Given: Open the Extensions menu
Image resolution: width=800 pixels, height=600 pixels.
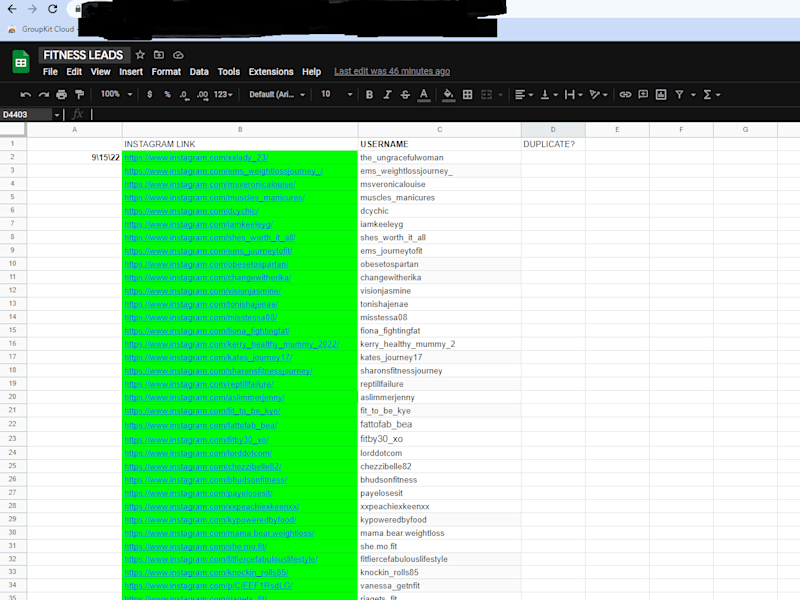Looking at the screenshot, I should (271, 72).
